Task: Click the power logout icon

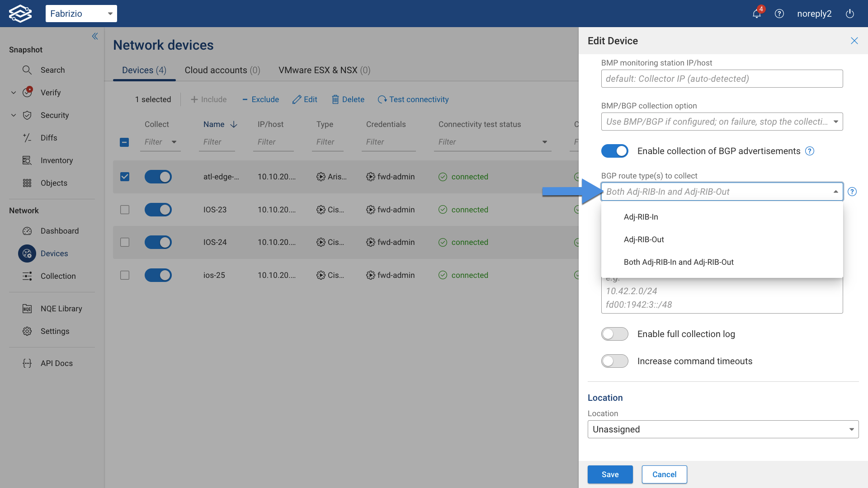Action: tap(849, 14)
